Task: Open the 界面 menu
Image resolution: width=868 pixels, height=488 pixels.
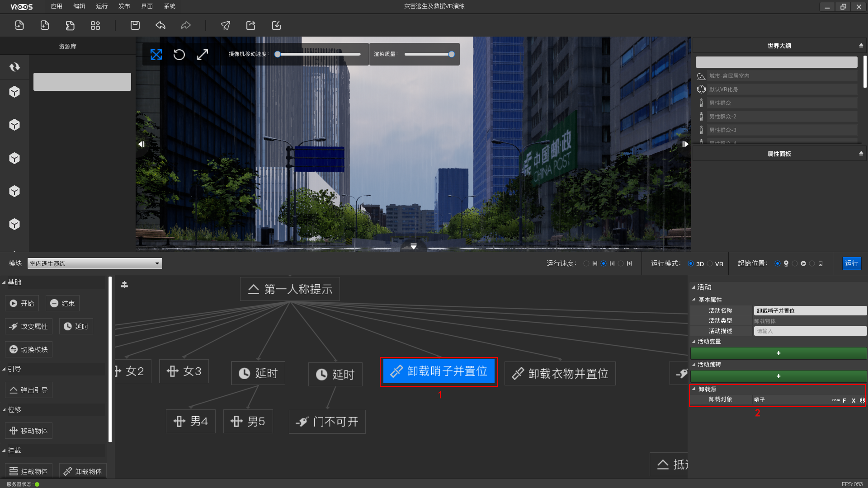Action: [x=147, y=6]
